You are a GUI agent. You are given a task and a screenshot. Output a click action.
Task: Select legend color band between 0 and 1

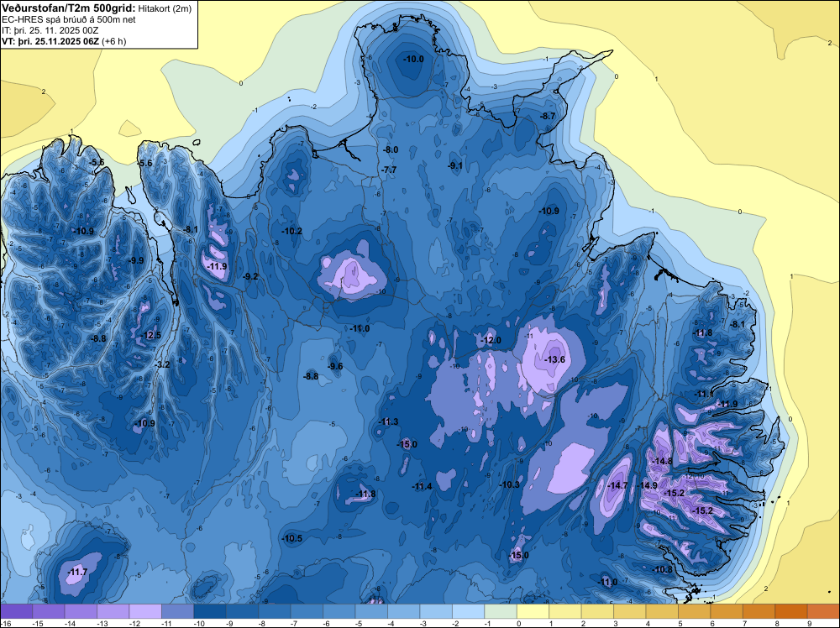[533, 611]
